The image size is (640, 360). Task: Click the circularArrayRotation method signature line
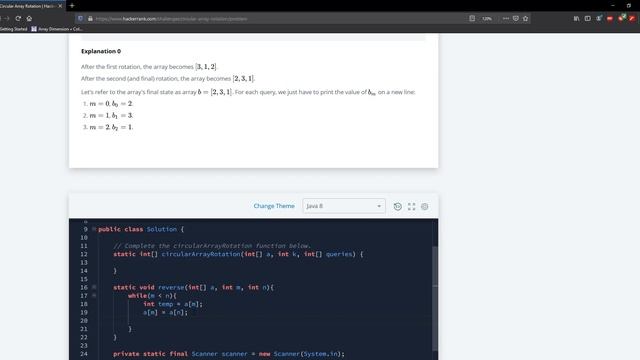click(x=238, y=254)
